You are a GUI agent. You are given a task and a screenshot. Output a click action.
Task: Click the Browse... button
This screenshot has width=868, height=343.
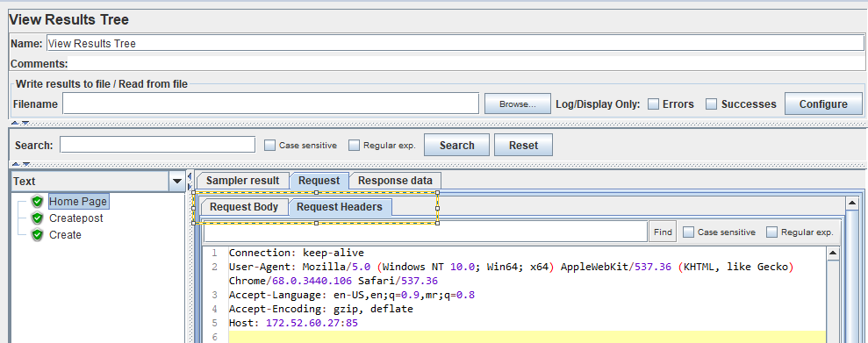[518, 104]
